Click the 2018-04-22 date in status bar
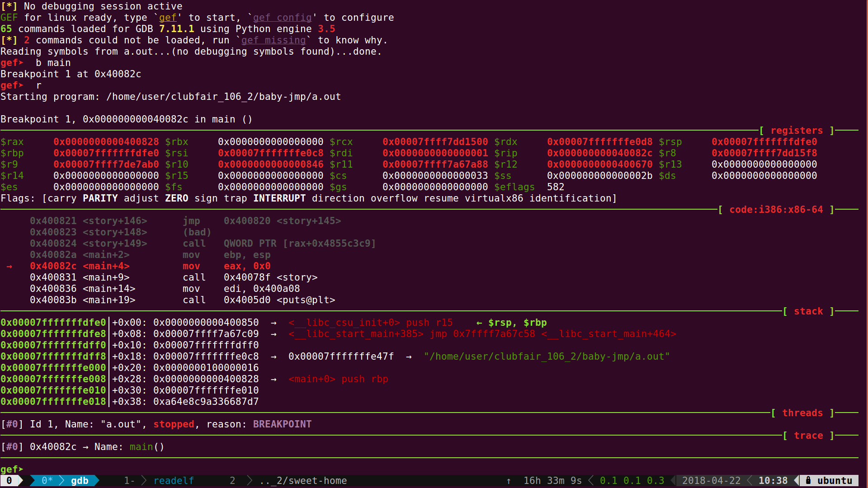Image resolution: width=868 pixels, height=488 pixels. tap(711, 480)
